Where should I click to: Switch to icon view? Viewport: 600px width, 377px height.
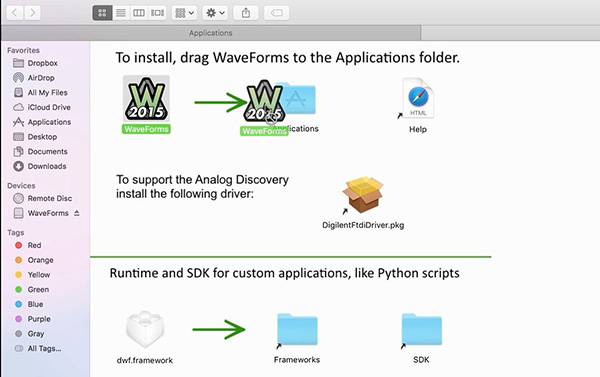[102, 13]
